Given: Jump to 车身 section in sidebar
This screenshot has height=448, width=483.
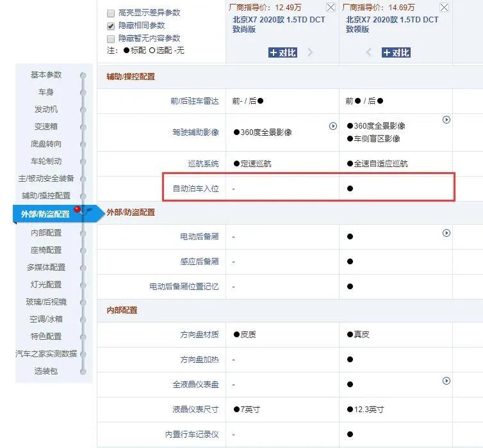Looking at the screenshot, I should click(x=46, y=92).
